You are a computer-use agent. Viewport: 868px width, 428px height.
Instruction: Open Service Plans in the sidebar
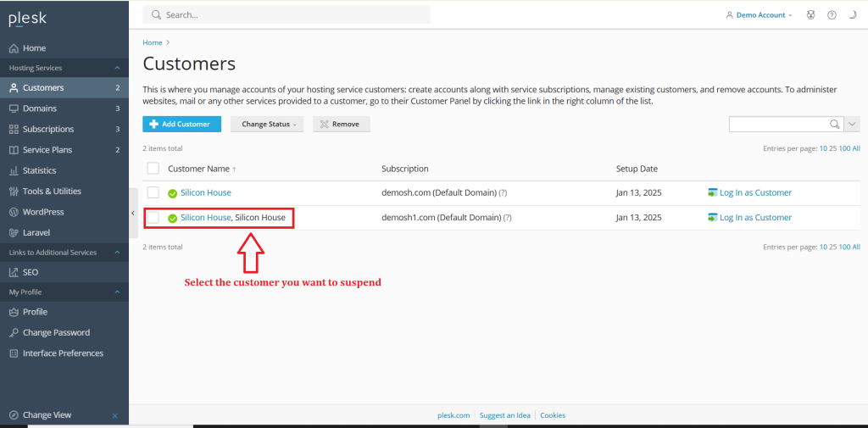pyautogui.click(x=64, y=149)
